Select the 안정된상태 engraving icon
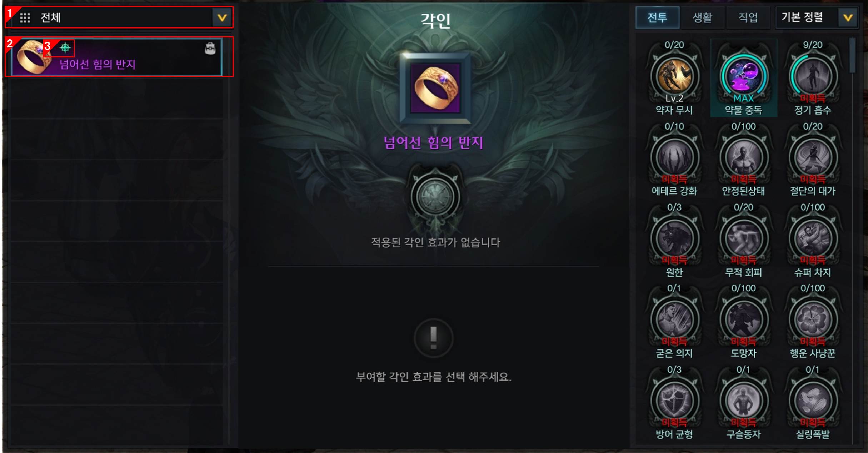The image size is (868, 453). 744,157
